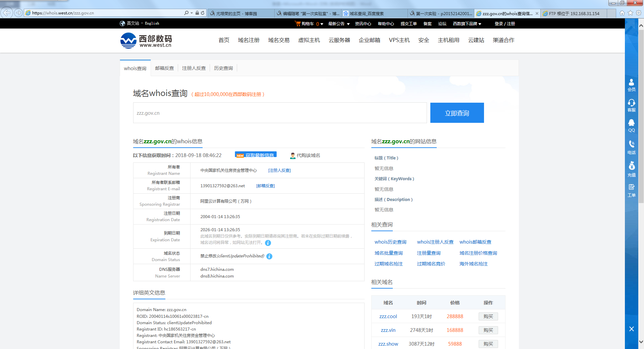
Task: Click the 资讯中心 link in top bar
Action: pos(363,24)
